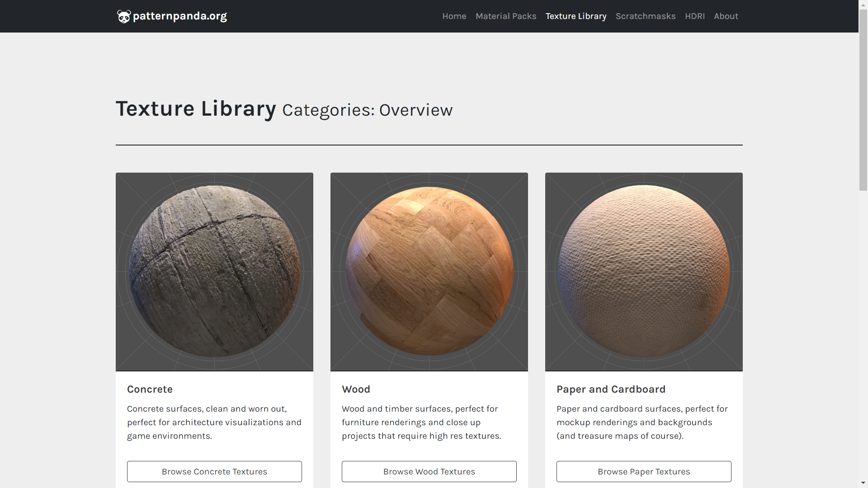
Task: Select the Texture Library nav item
Action: (x=576, y=16)
